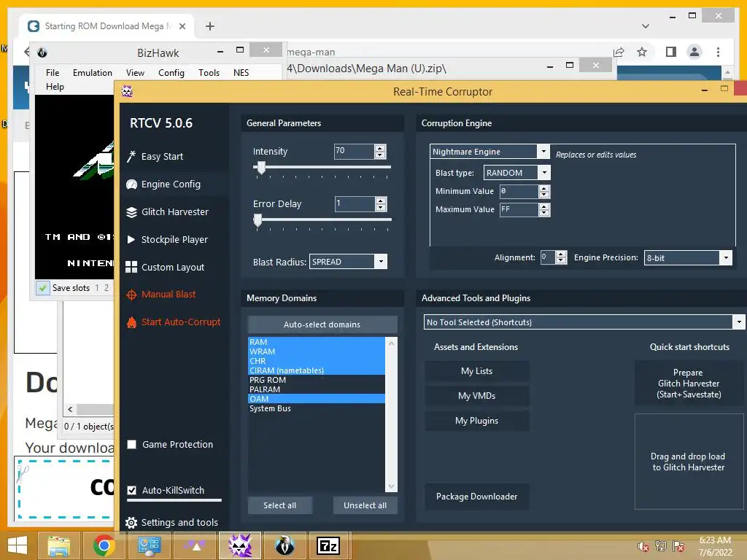This screenshot has width=747, height=560.
Task: Click the Minimum Value input field
Action: pyautogui.click(x=519, y=192)
